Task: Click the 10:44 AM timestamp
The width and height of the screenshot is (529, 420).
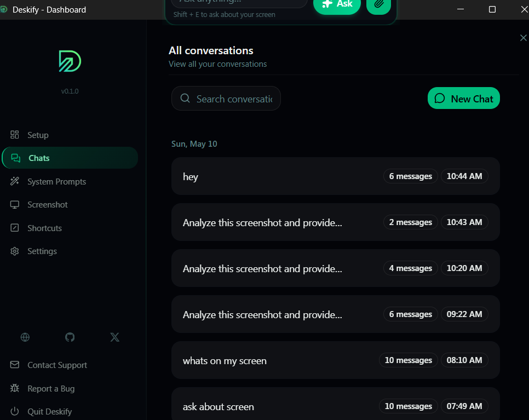Action: 464,176
